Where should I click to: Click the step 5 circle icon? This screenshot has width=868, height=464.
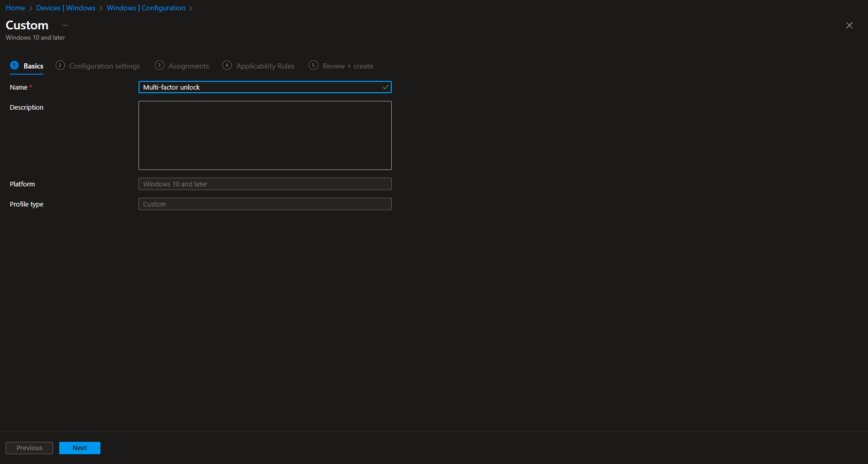point(313,65)
